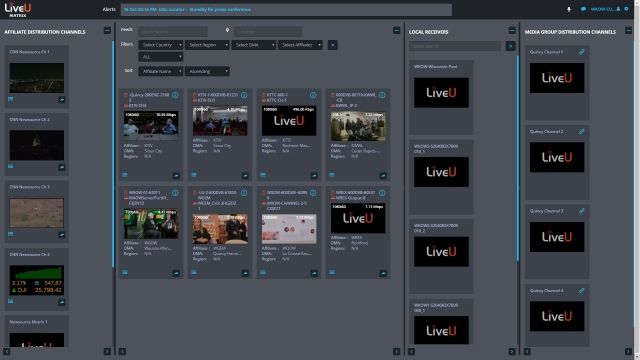
Task: Click the link icon on Quincy Channel 1
Action: coord(581,52)
